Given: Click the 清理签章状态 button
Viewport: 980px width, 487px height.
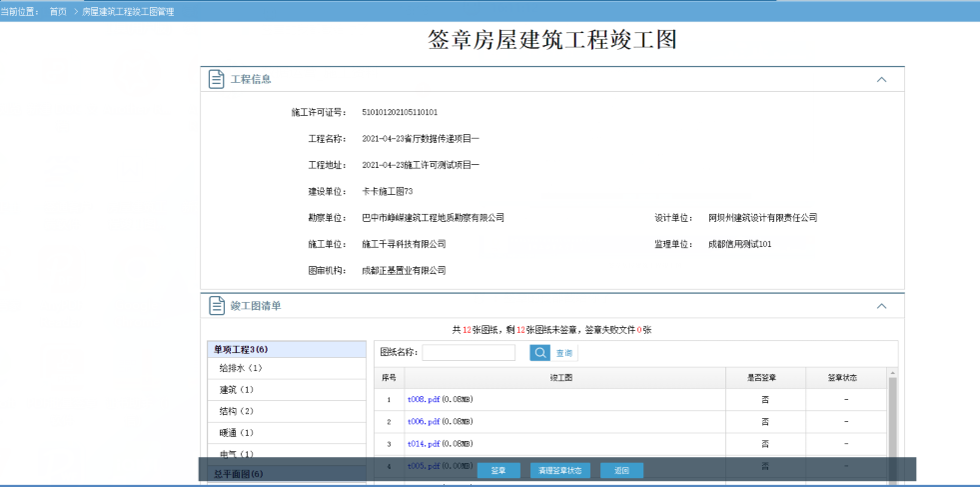Looking at the screenshot, I should [x=560, y=471].
